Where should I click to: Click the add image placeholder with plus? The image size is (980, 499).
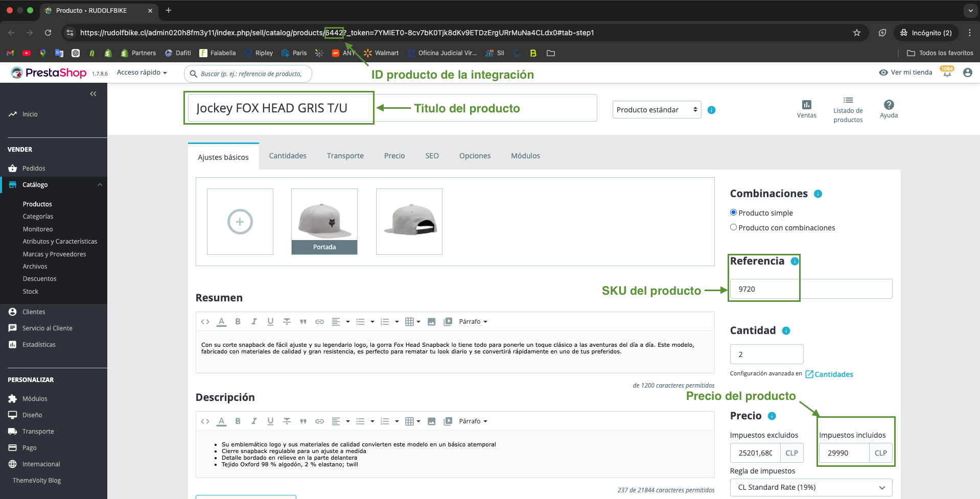click(x=240, y=222)
